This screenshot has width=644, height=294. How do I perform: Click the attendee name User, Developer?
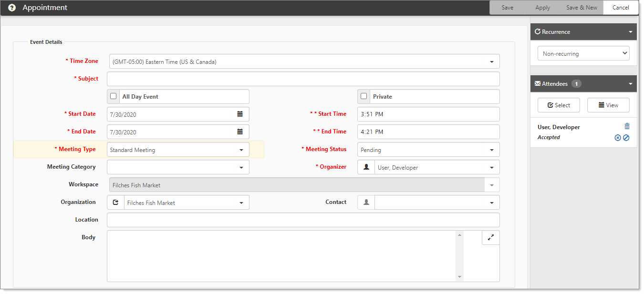[559, 127]
